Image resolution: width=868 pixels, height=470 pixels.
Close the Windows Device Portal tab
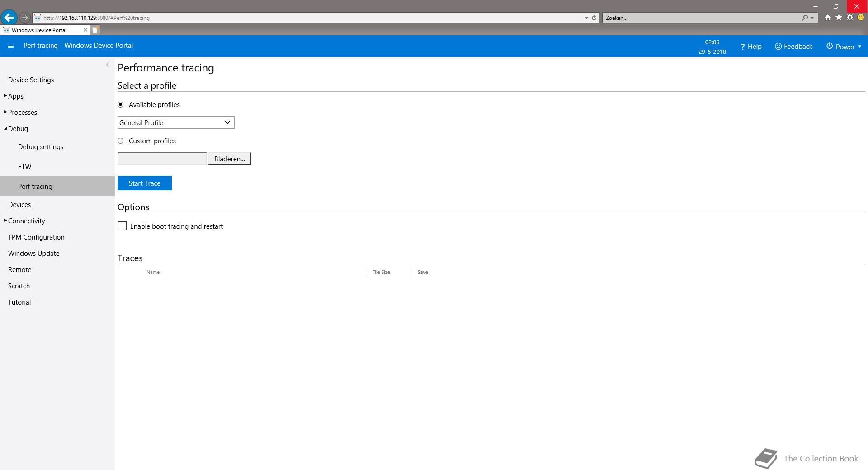pyautogui.click(x=85, y=30)
